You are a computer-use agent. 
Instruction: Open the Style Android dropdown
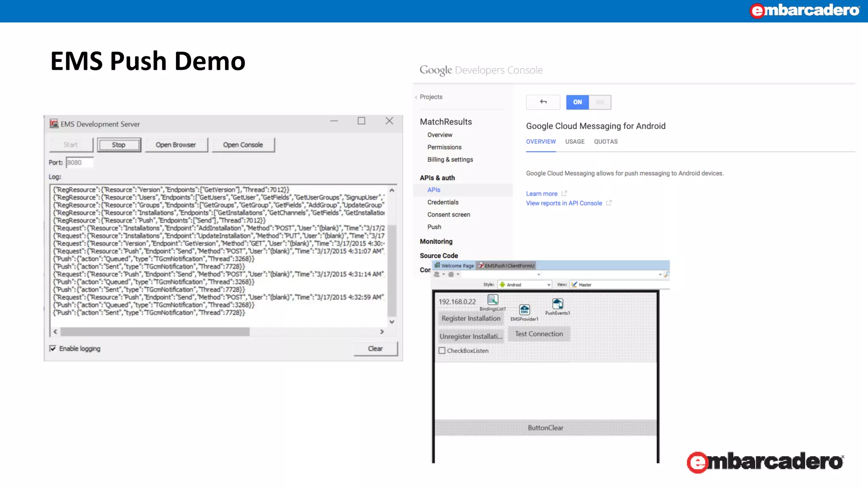(x=525, y=285)
